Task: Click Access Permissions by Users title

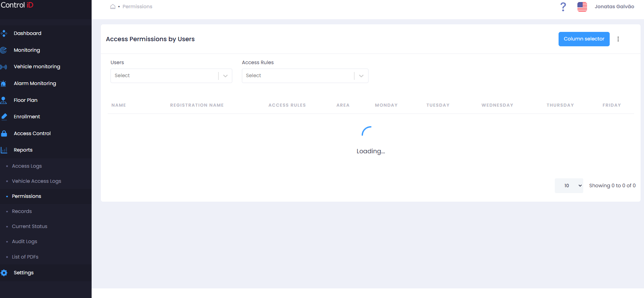Action: [x=150, y=39]
